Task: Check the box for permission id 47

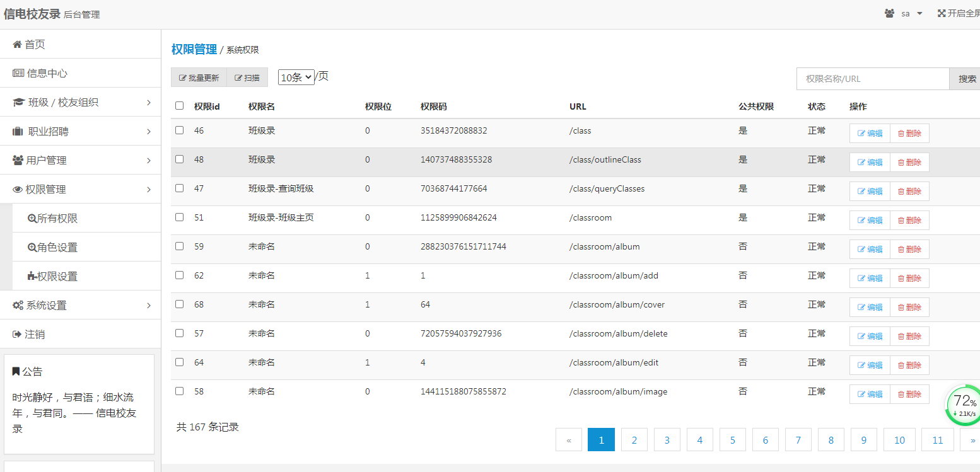Action: 180,188
